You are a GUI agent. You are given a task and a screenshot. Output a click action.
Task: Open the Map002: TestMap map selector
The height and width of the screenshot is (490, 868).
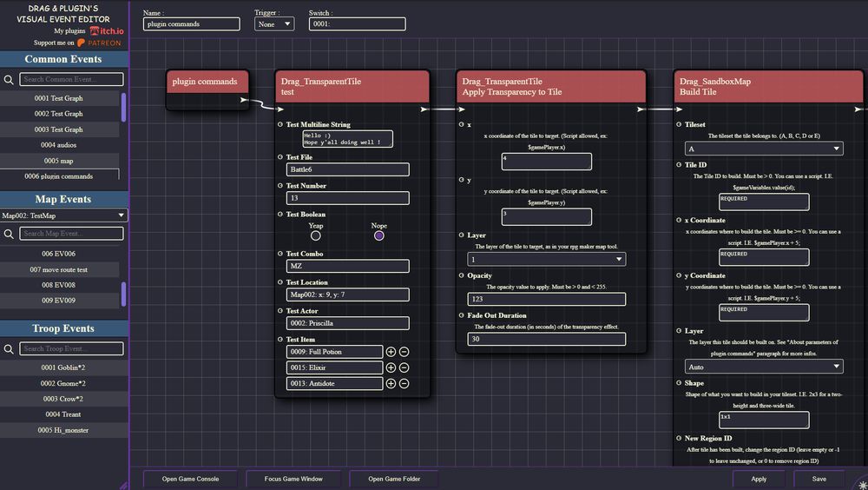[x=63, y=215]
